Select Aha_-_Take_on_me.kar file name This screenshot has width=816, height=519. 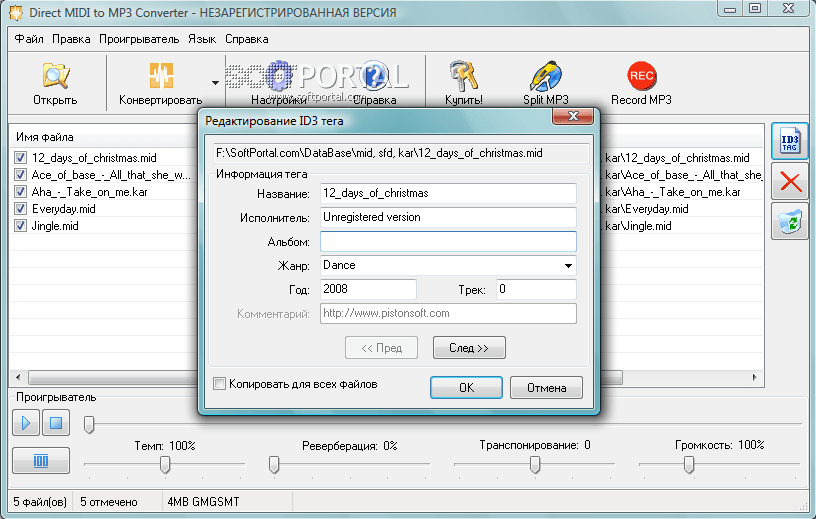point(90,192)
